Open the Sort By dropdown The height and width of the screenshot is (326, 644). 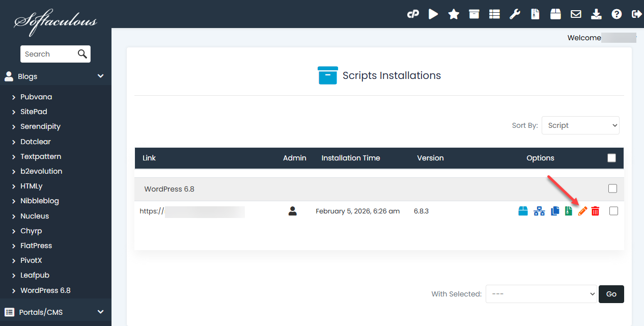(x=580, y=125)
